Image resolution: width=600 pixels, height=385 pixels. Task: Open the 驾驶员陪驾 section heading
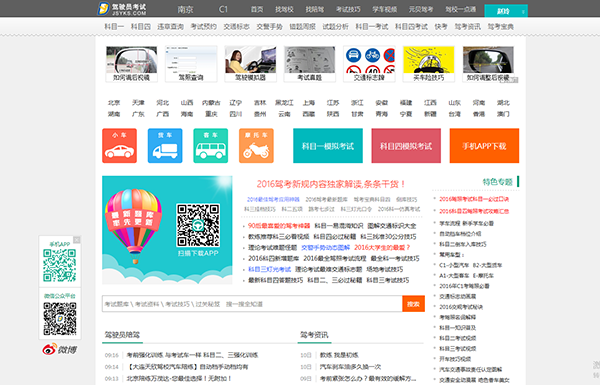click(x=122, y=335)
